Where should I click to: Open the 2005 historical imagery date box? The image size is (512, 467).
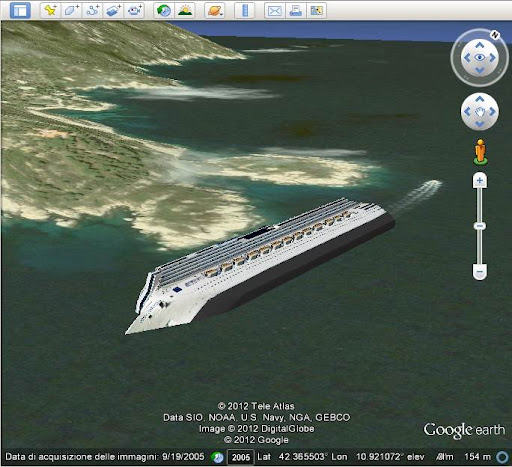(x=241, y=457)
